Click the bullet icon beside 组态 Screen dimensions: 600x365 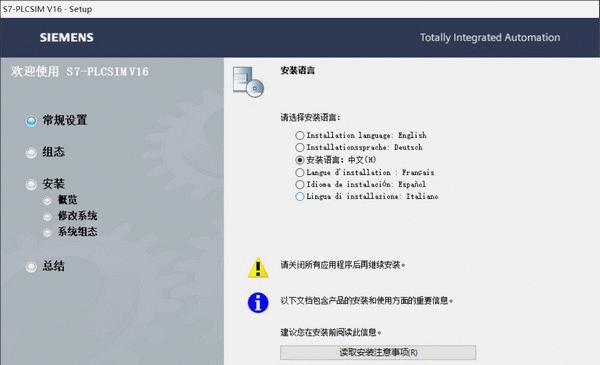click(x=31, y=153)
